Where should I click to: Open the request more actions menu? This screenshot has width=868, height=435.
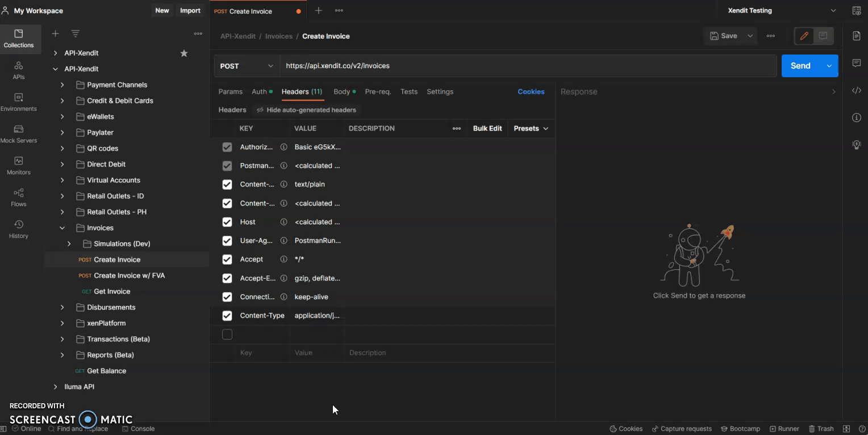pos(771,36)
